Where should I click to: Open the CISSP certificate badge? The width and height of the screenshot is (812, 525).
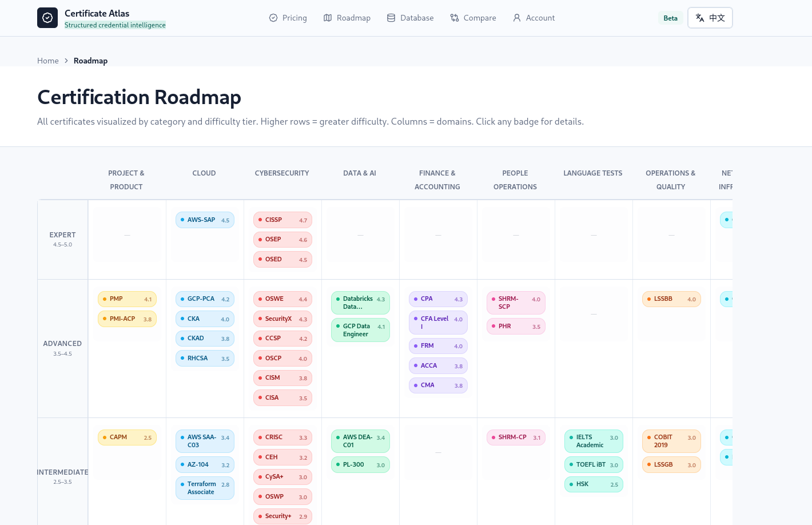282,220
